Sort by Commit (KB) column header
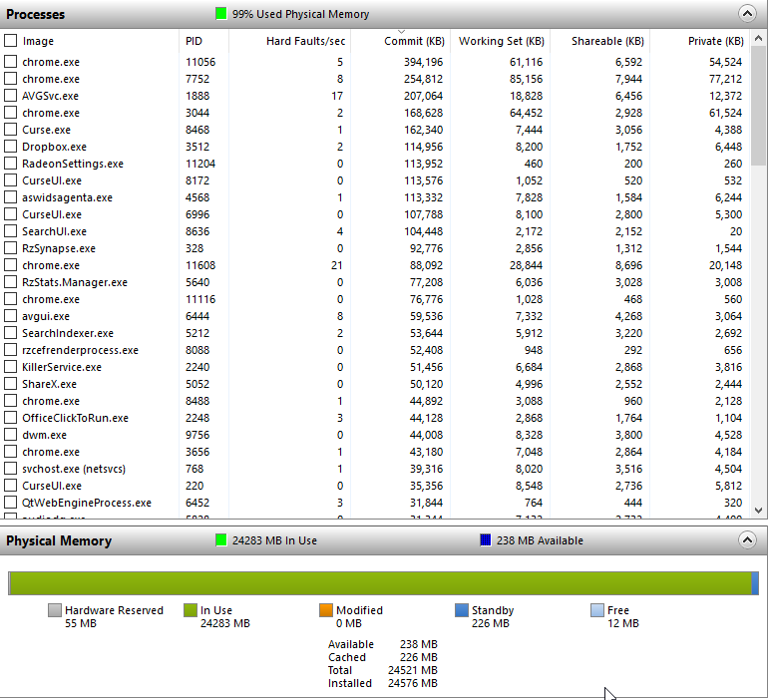 414,41
